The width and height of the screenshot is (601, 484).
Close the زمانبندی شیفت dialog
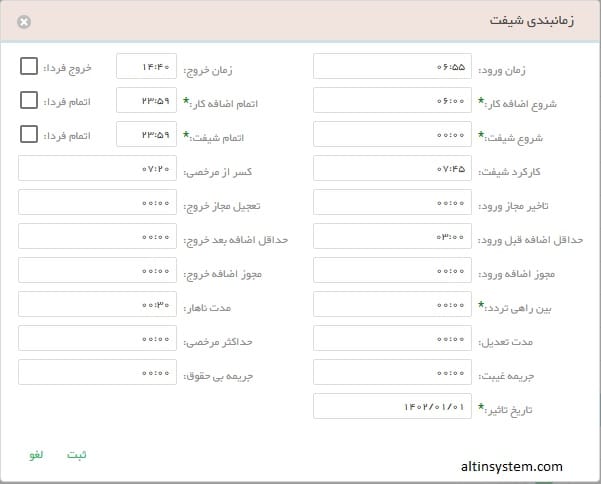pos(24,22)
